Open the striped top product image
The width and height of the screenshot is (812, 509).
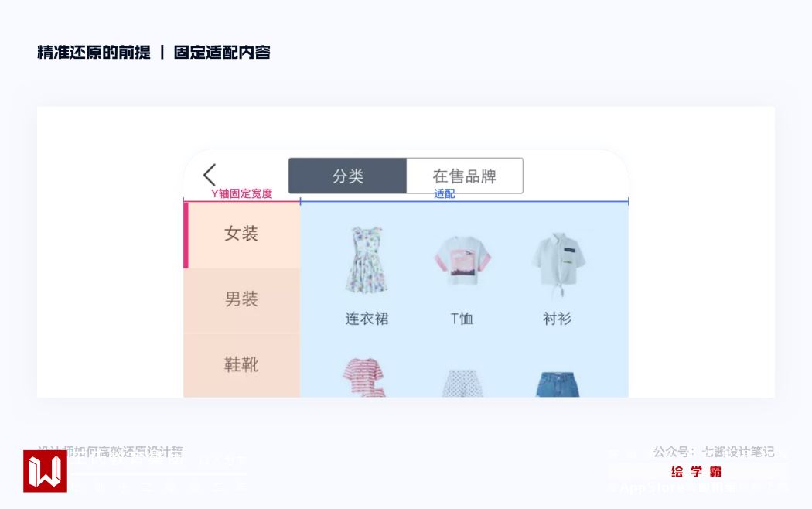pos(363,377)
